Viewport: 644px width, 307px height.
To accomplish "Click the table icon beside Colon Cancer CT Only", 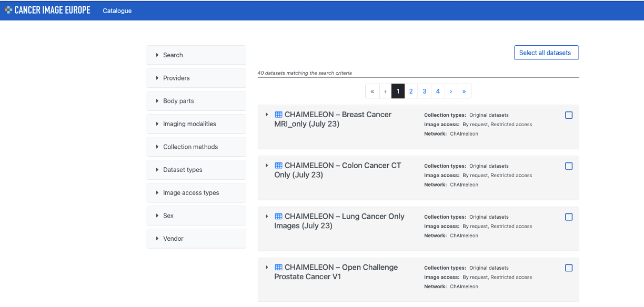I will [279, 166].
